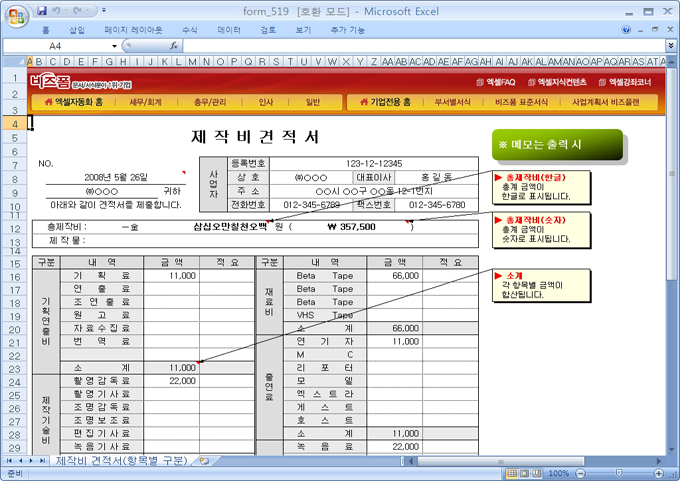
Task: Click the Office button logo
Action: point(15,15)
